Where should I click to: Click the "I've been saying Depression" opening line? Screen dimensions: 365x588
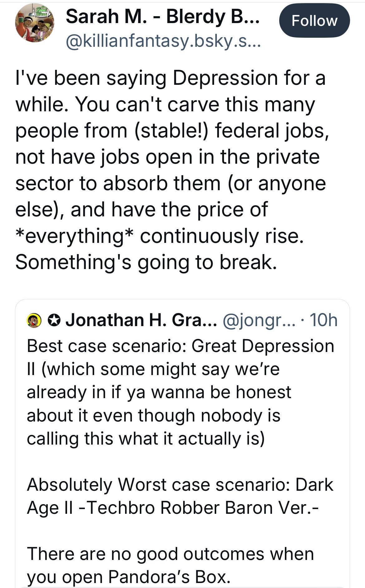(x=170, y=78)
